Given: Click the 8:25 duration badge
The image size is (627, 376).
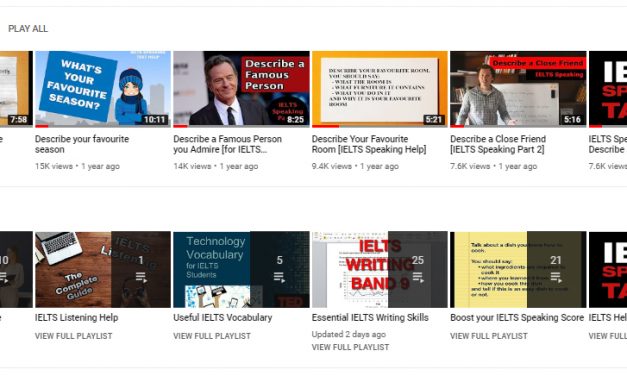Looking at the screenshot, I should click(x=295, y=120).
